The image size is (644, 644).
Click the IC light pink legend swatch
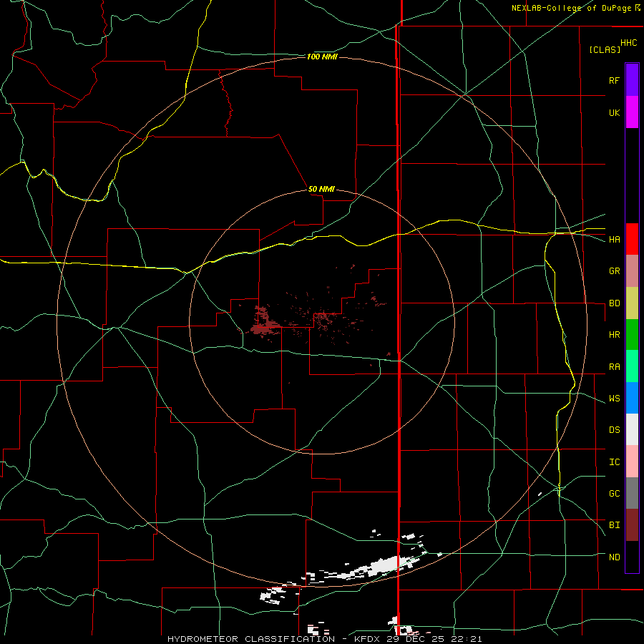coord(632,462)
